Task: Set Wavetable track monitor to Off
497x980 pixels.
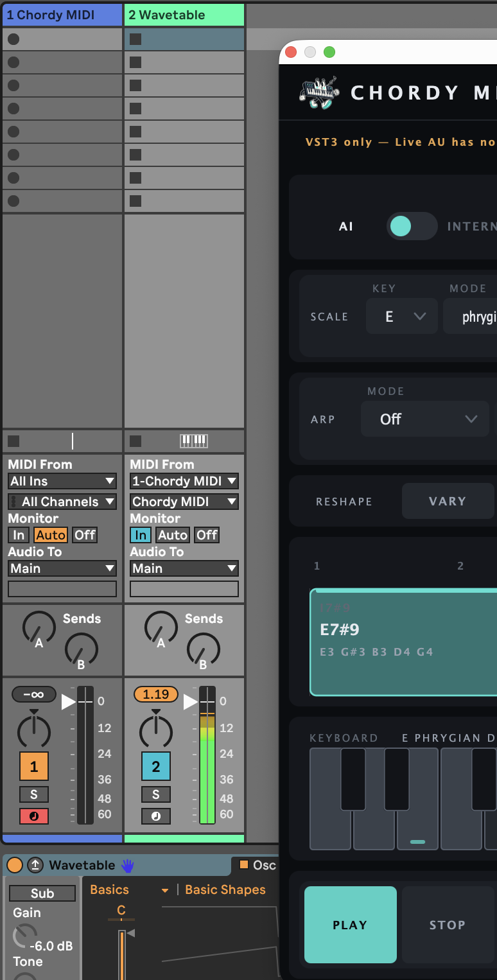Action: point(207,535)
